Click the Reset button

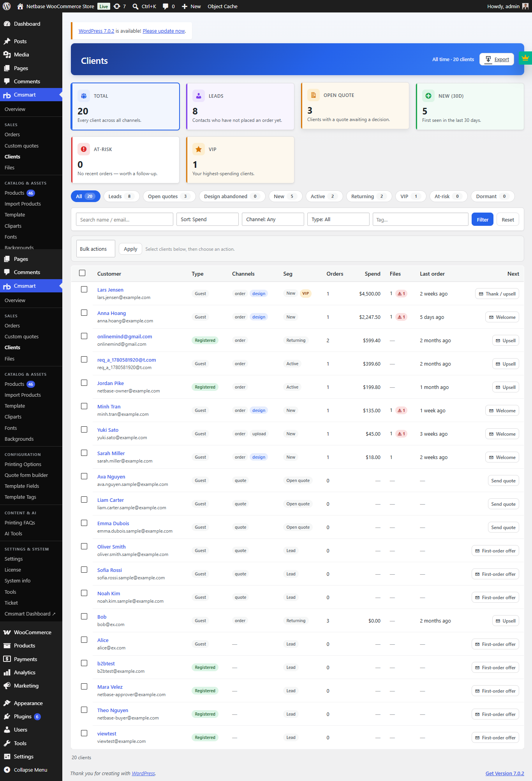pos(508,220)
